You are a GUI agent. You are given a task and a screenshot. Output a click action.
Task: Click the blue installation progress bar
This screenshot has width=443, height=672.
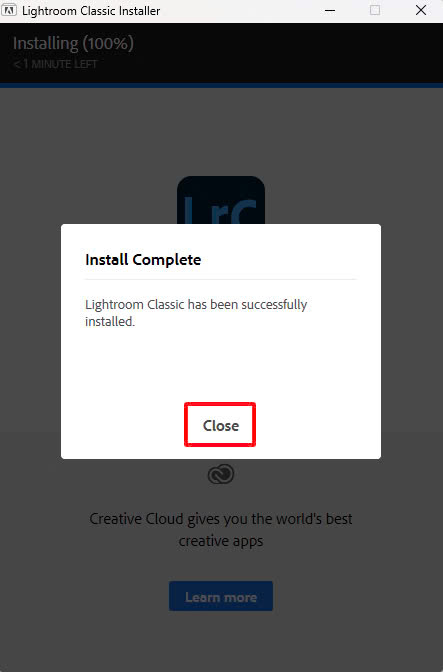[x=222, y=86]
